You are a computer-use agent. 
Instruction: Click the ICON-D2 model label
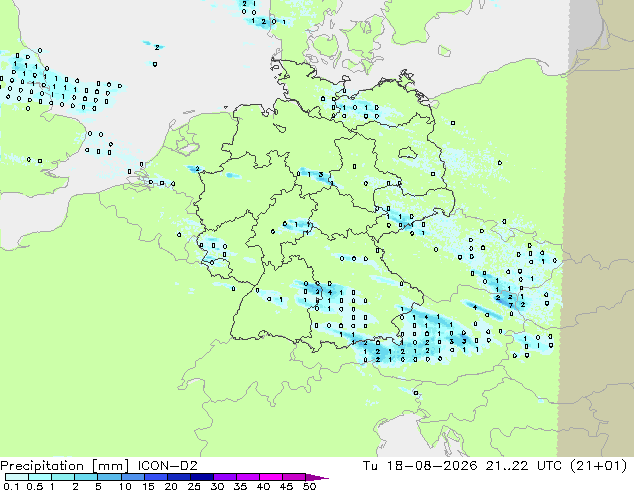tap(168, 466)
